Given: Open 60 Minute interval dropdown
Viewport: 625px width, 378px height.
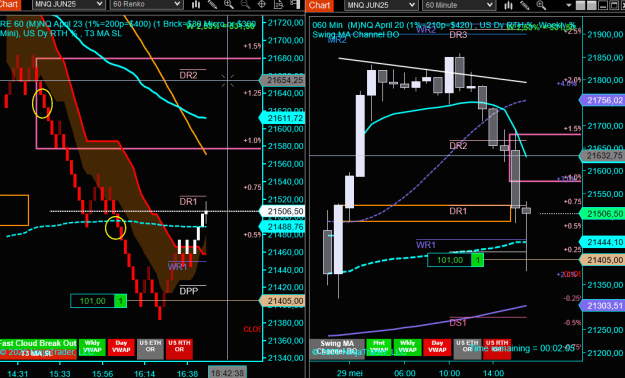Looking at the screenshot, I should pos(459,5).
